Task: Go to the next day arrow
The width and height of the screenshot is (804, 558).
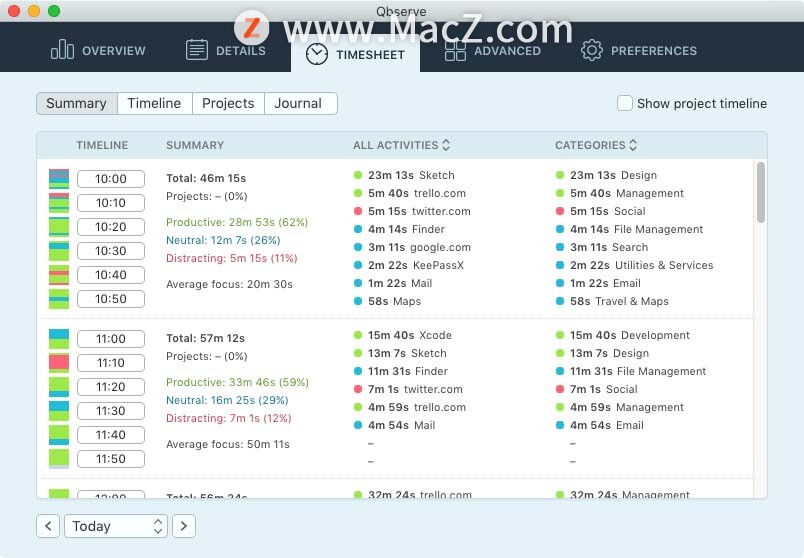Action: click(184, 526)
